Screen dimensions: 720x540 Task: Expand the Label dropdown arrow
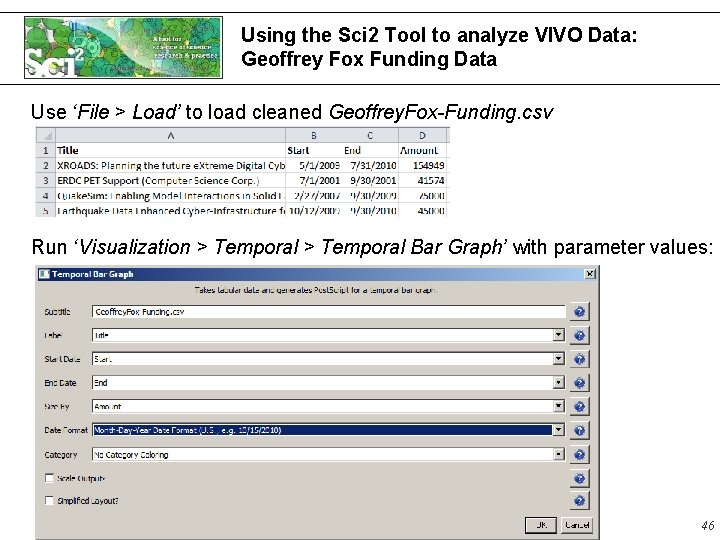pyautogui.click(x=558, y=335)
